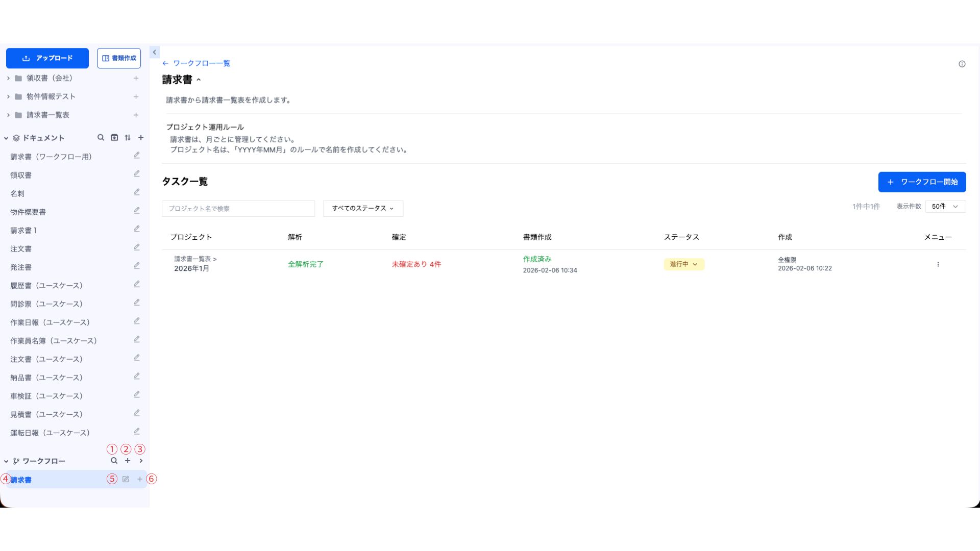Click the search icon in ワークフロー header

[x=114, y=461]
